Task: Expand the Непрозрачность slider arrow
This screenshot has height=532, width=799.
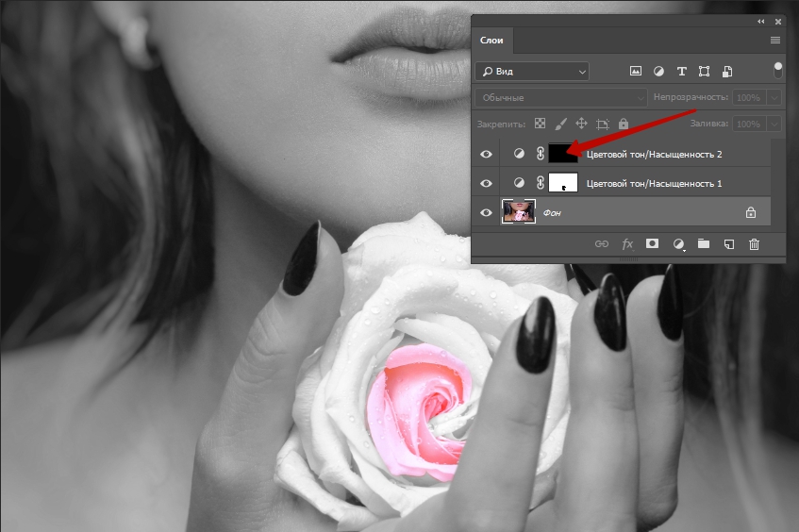Action: 774,97
